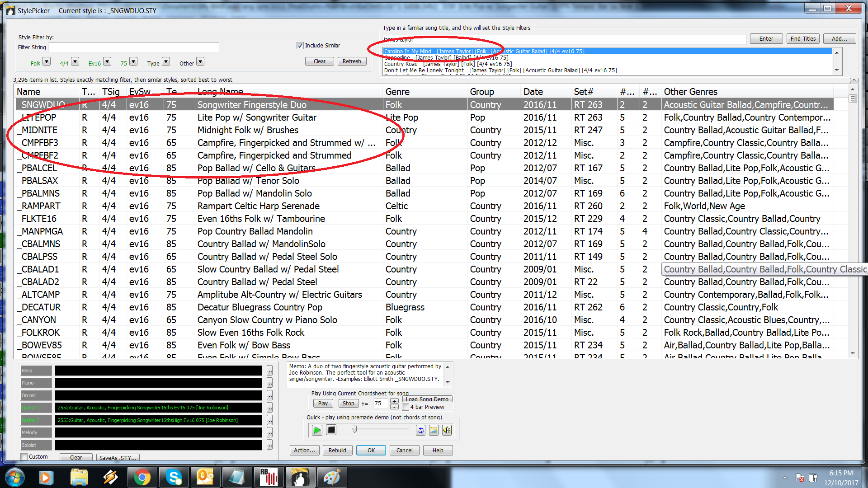This screenshot has height=488, width=868.
Task: Open the 75 tempo filter dropdown
Action: (x=133, y=61)
